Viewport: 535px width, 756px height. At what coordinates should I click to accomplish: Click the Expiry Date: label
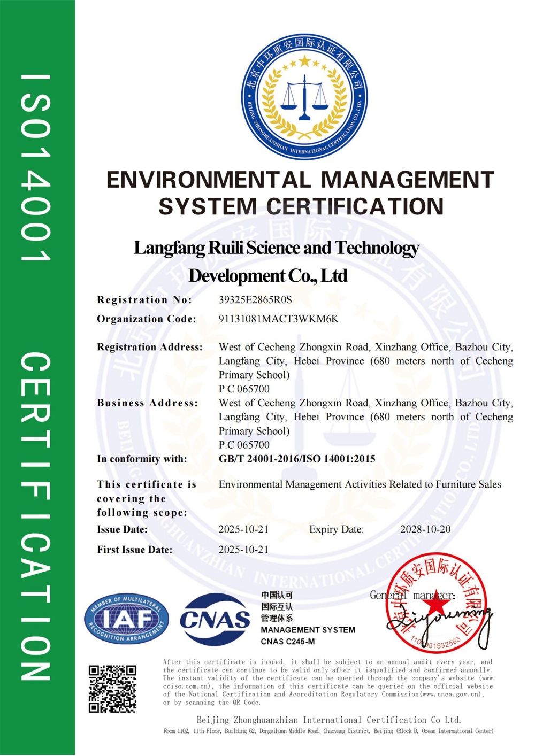(x=337, y=529)
